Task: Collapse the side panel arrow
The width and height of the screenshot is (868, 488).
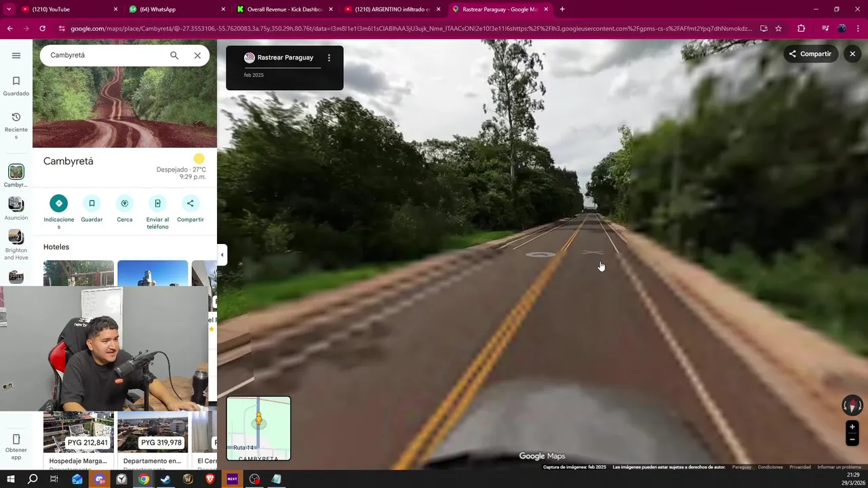Action: pyautogui.click(x=222, y=255)
